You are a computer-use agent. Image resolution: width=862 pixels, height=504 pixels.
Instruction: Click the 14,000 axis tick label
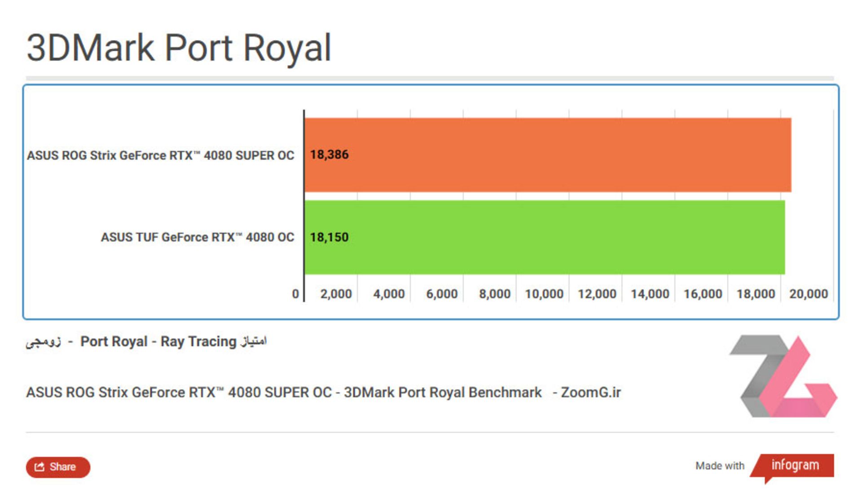tap(650, 294)
